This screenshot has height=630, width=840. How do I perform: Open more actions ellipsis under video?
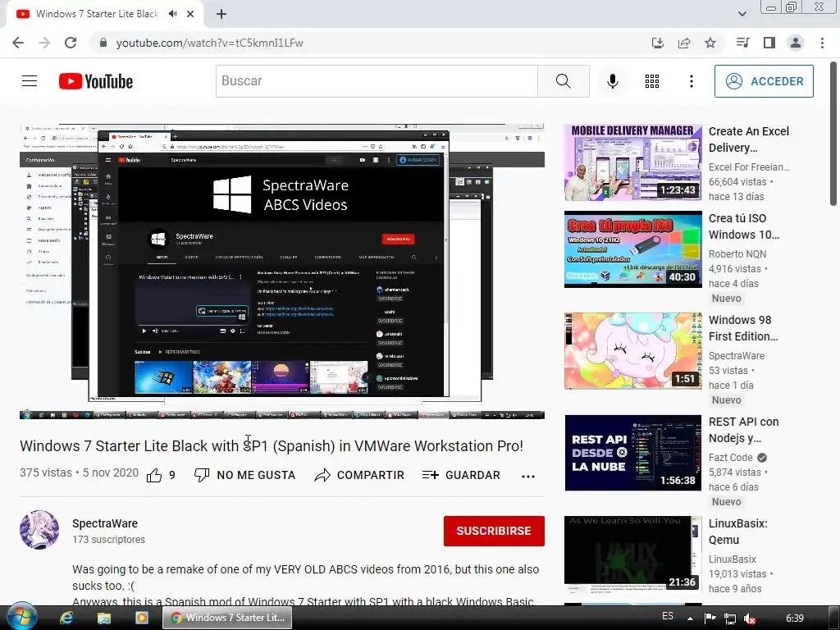[x=528, y=477]
